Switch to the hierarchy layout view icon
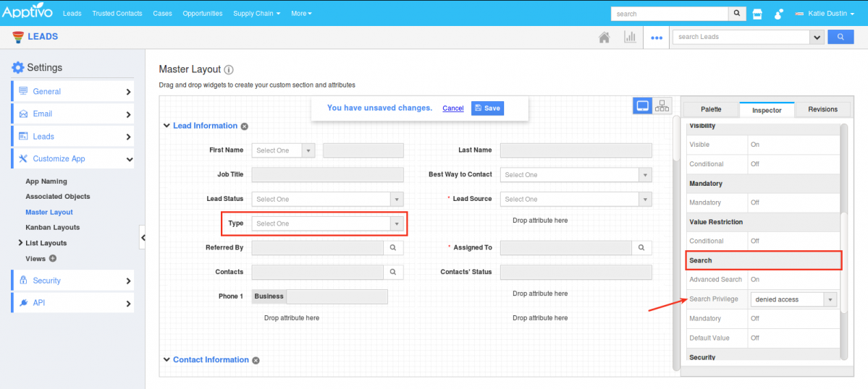 pos(662,106)
